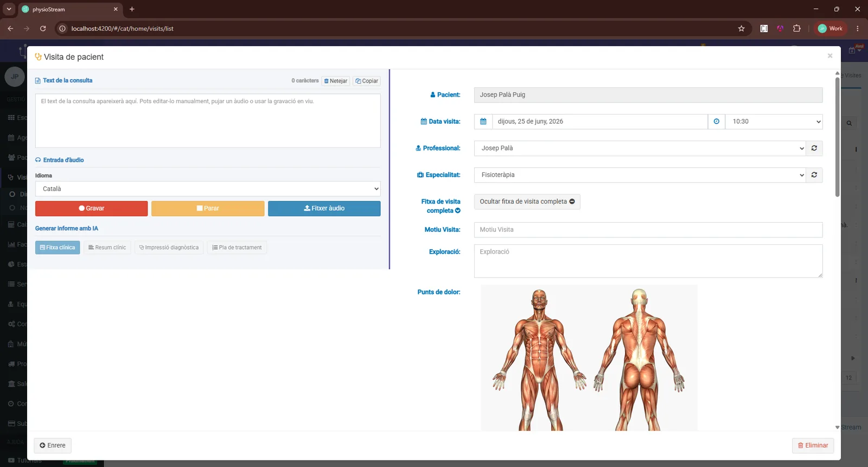Click the pink extension icon in toolbar
This screenshot has width=868, height=467.
pos(780,29)
